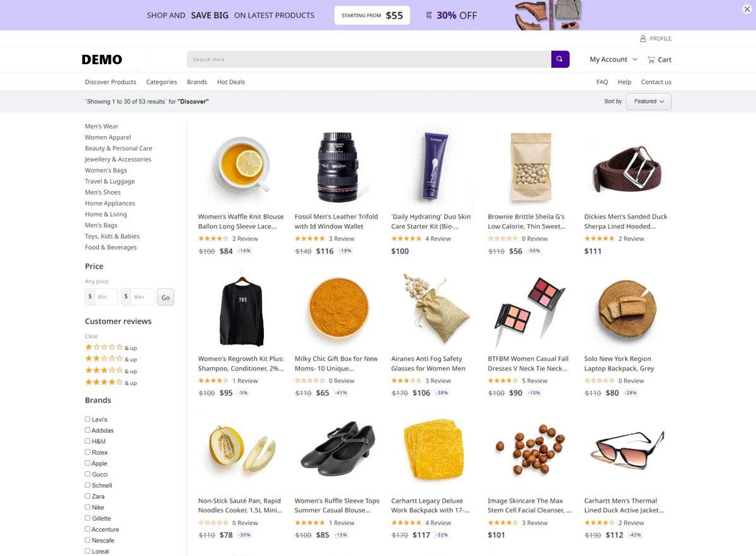The image size is (756, 556).
Task: Filter by one star & up rating
Action: 111,347
